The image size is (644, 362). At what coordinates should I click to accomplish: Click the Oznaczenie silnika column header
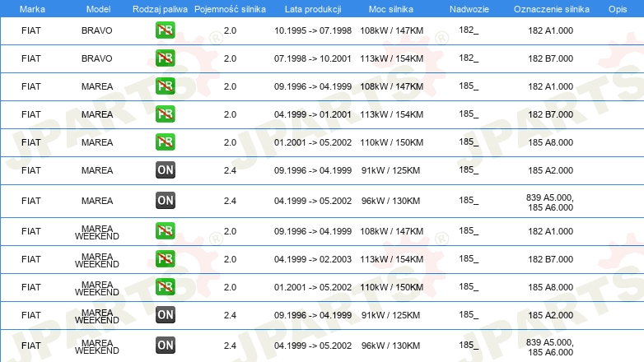click(552, 9)
